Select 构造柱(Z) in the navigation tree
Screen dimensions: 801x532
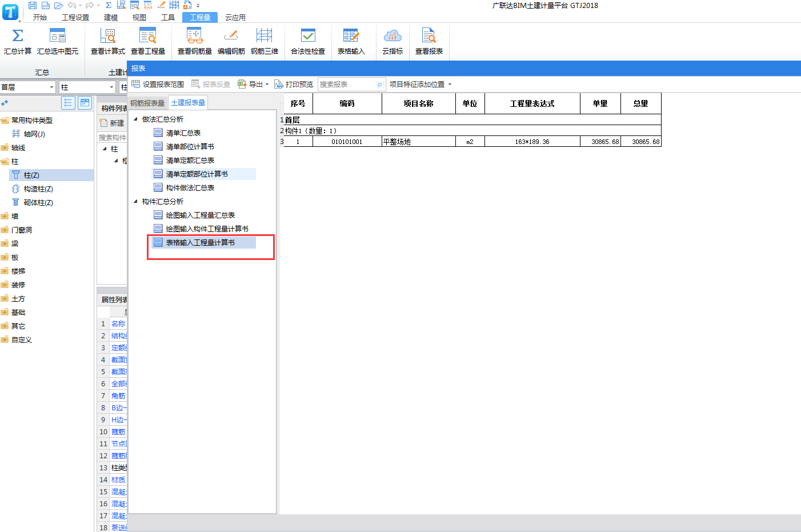tap(38, 189)
